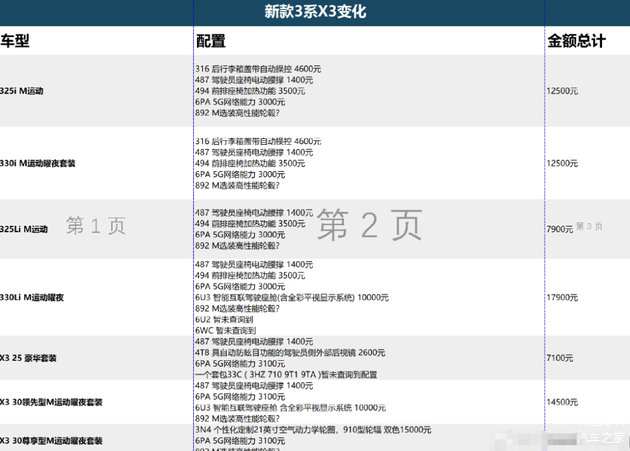This screenshot has height=451, width=630.
Task: Select the 金额总计 column header cell
Action: 576,41
